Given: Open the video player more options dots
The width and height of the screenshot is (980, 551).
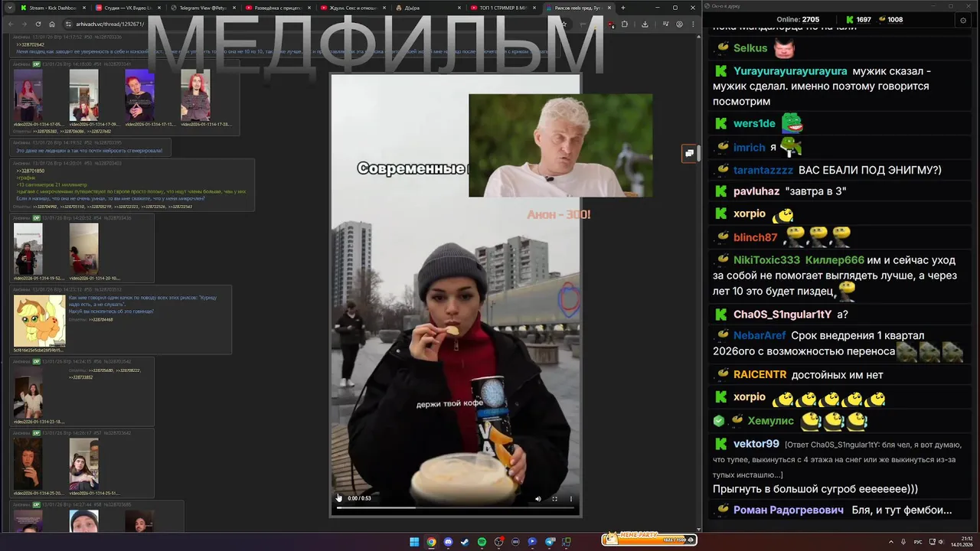Looking at the screenshot, I should 571,498.
